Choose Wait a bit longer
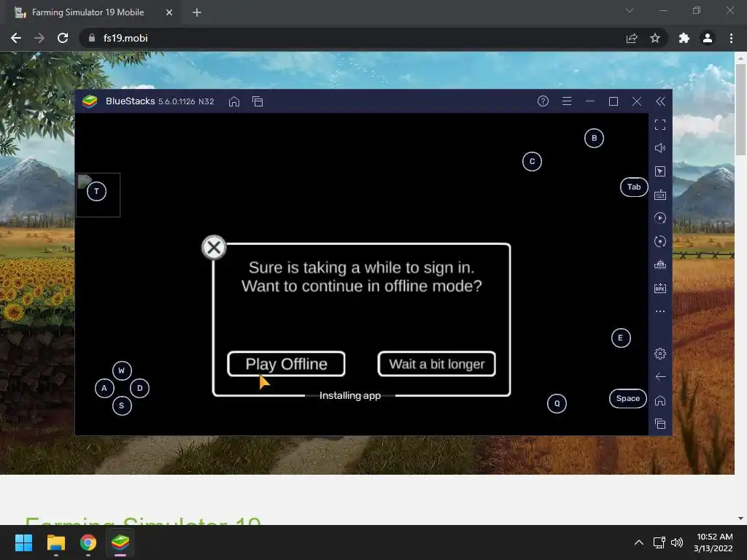Viewport: 747px width, 560px height. pos(436,364)
